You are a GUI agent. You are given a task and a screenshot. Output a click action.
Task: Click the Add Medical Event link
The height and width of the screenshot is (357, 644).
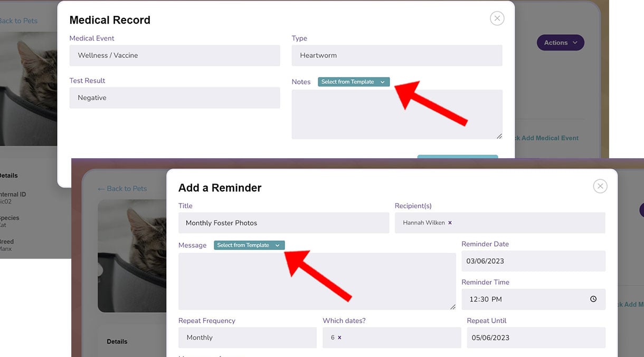[549, 138]
